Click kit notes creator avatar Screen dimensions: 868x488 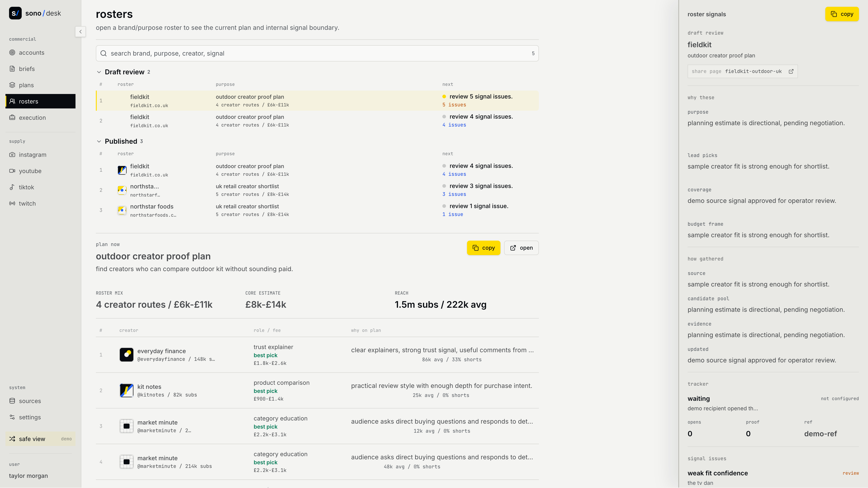[127, 390]
